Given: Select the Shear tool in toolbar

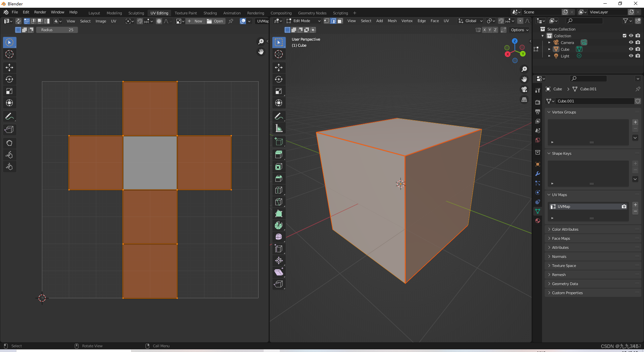Looking at the screenshot, I should click(279, 272).
